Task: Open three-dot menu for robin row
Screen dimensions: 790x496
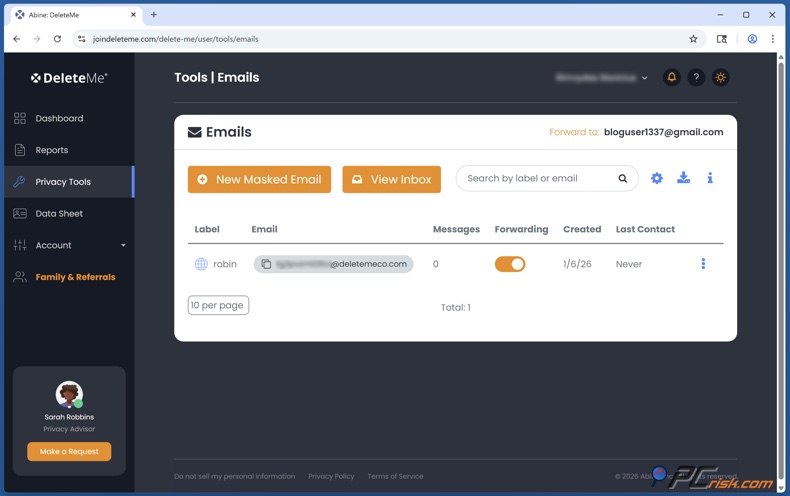Action: (703, 264)
